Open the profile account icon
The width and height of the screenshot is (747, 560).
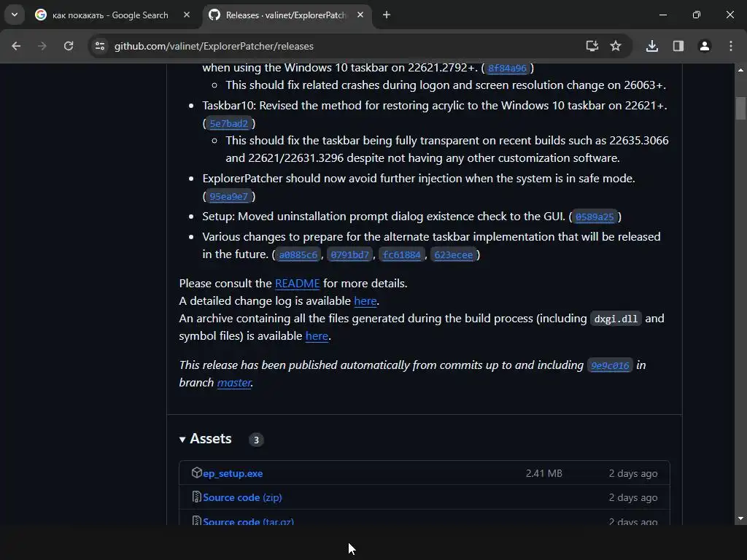point(704,46)
